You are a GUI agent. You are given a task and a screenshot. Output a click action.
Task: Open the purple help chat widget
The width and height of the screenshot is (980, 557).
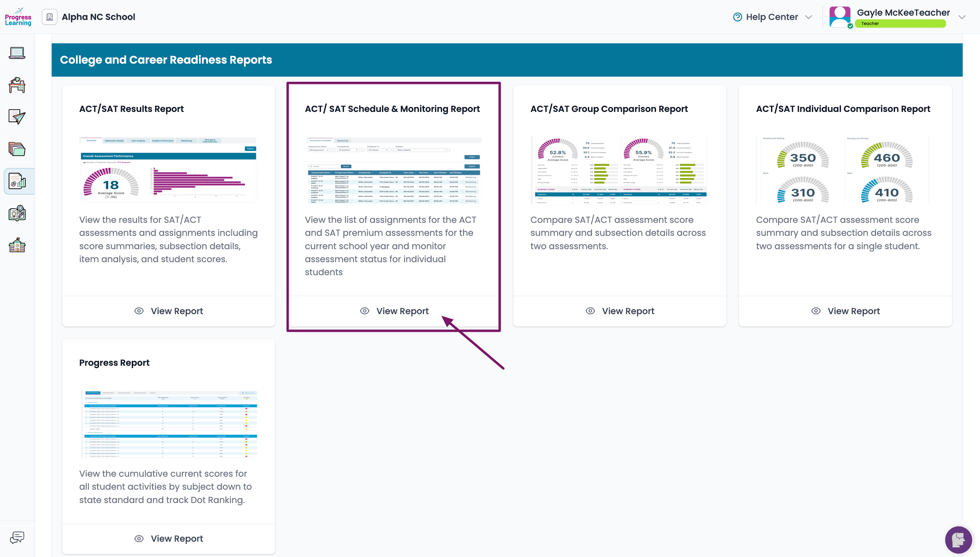pos(959,540)
